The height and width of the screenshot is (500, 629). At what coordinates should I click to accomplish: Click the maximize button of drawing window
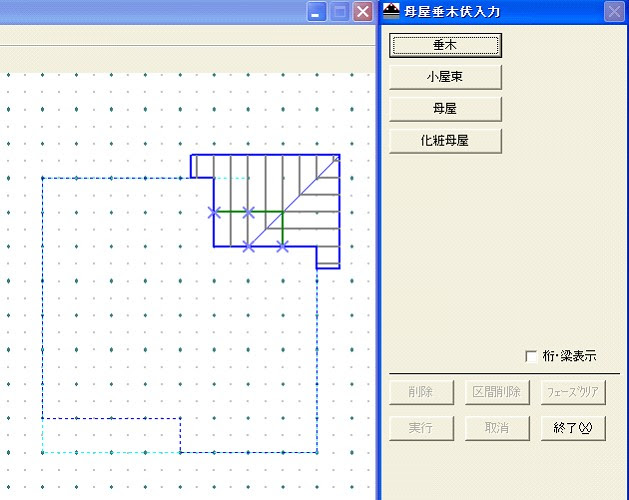click(339, 12)
